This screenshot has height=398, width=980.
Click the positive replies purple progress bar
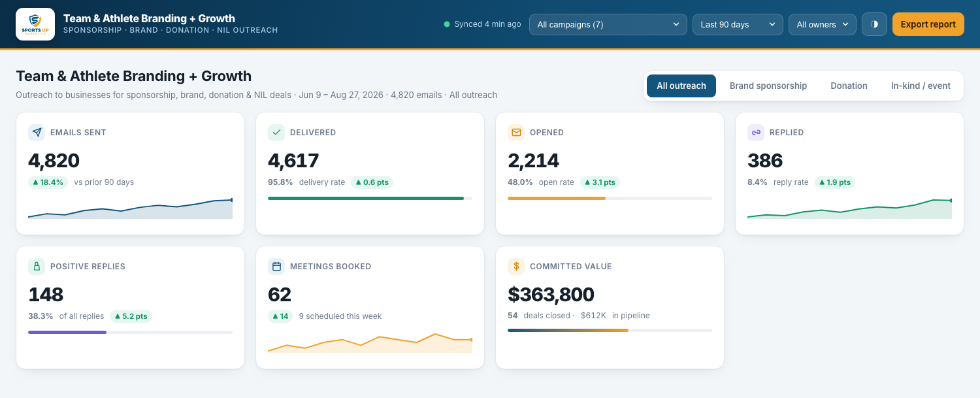tap(130, 332)
